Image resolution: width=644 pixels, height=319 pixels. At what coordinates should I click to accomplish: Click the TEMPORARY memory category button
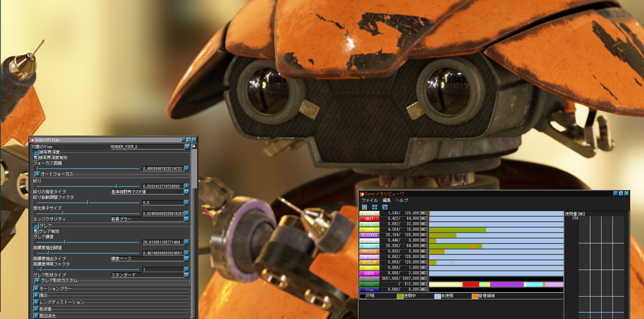tap(369, 257)
